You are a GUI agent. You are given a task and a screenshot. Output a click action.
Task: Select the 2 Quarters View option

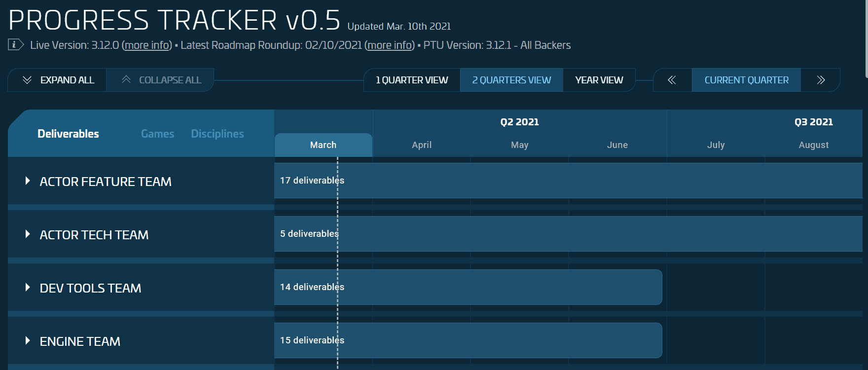(511, 80)
